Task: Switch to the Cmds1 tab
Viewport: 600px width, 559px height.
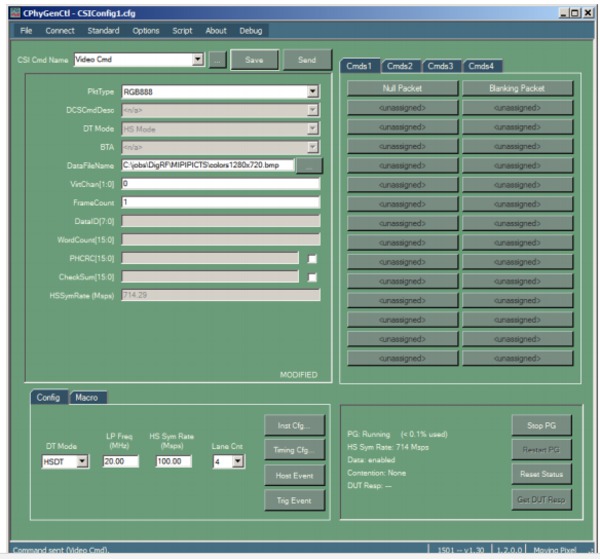Action: click(x=359, y=66)
